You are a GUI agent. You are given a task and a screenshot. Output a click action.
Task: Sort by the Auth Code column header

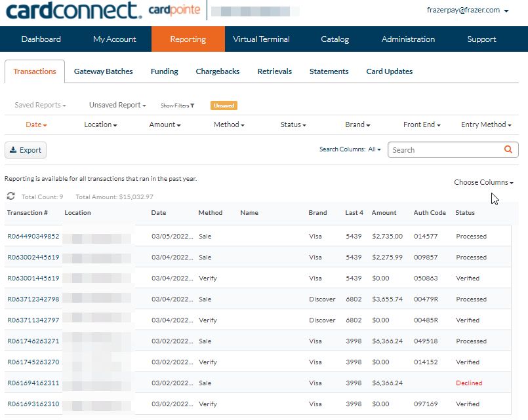(x=430, y=212)
